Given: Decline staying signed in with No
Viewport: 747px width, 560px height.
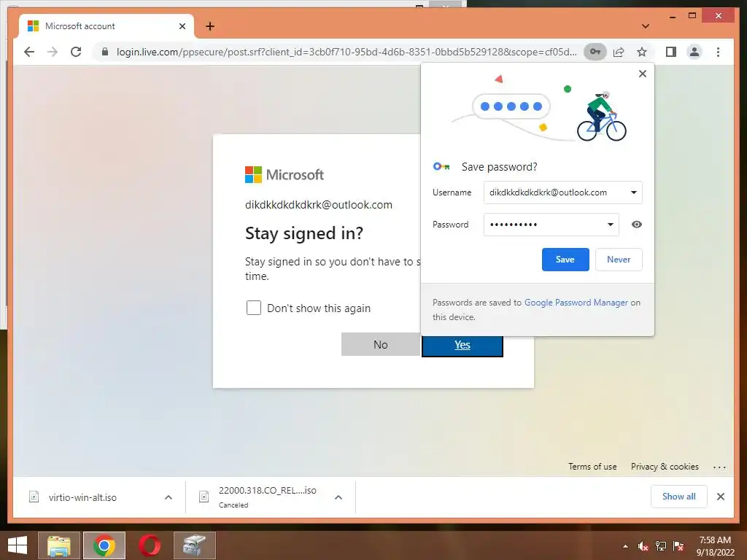Looking at the screenshot, I should pyautogui.click(x=380, y=344).
